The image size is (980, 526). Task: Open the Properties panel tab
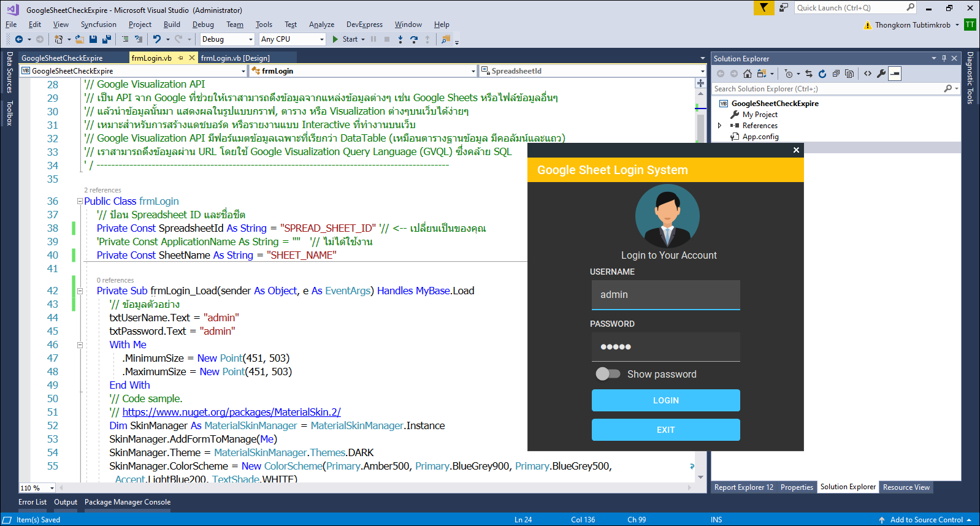point(797,487)
